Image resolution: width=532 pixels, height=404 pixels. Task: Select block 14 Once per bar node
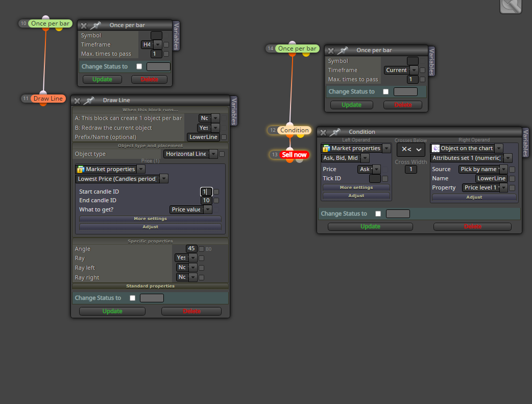(297, 49)
